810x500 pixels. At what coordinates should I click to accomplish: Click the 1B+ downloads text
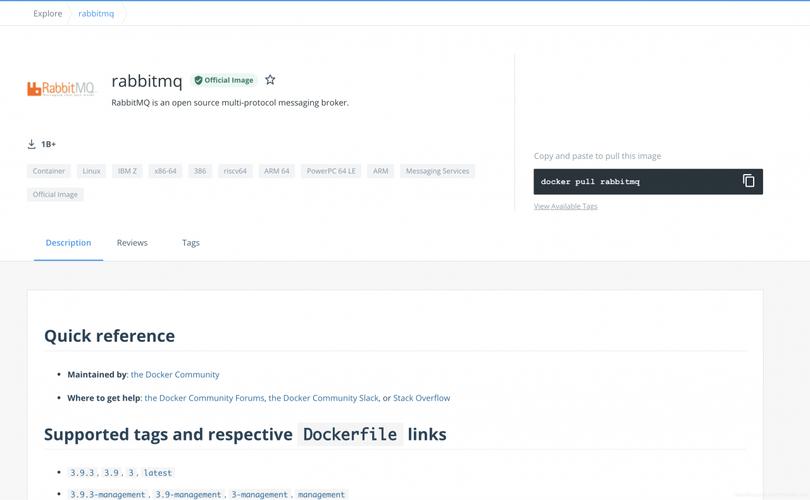pos(49,144)
